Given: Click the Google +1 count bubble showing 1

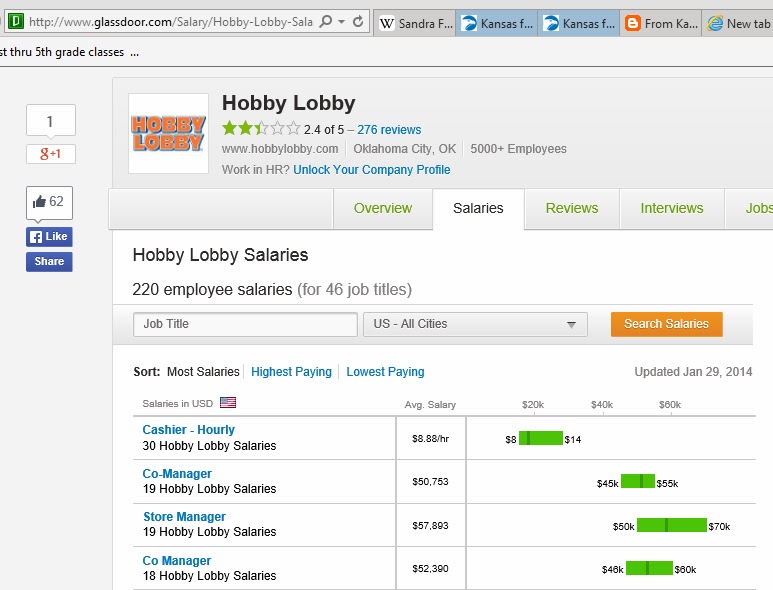Looking at the screenshot, I should [51, 121].
